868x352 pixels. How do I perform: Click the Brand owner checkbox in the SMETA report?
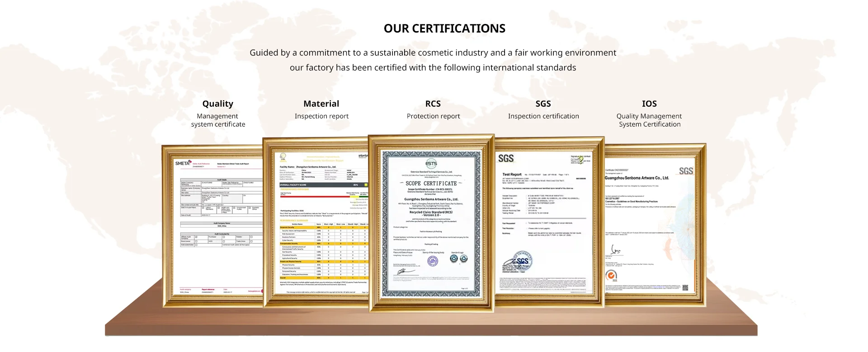click(x=196, y=241)
